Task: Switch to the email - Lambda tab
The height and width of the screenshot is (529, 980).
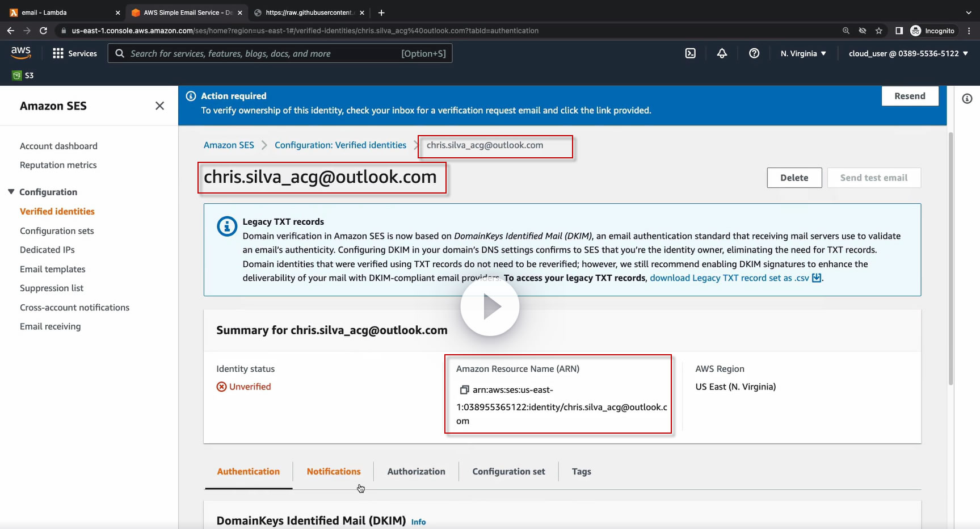Action: coord(62,12)
